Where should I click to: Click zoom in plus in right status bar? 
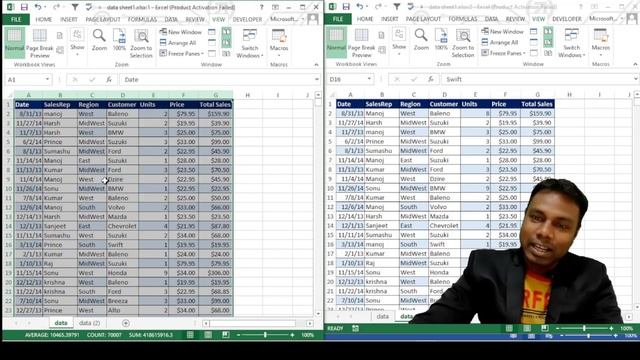[611, 328]
